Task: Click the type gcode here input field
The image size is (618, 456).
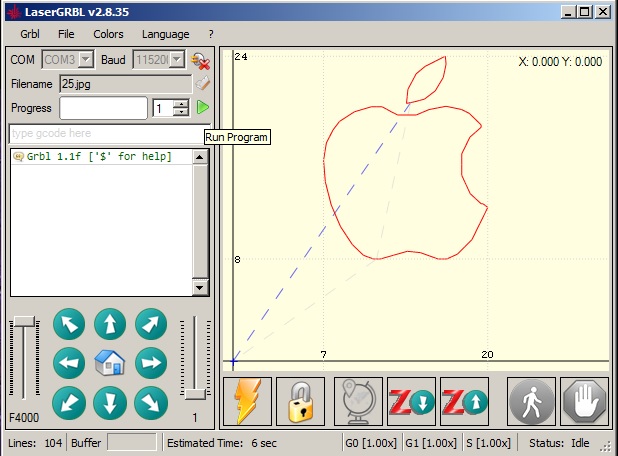Action: coord(105,134)
